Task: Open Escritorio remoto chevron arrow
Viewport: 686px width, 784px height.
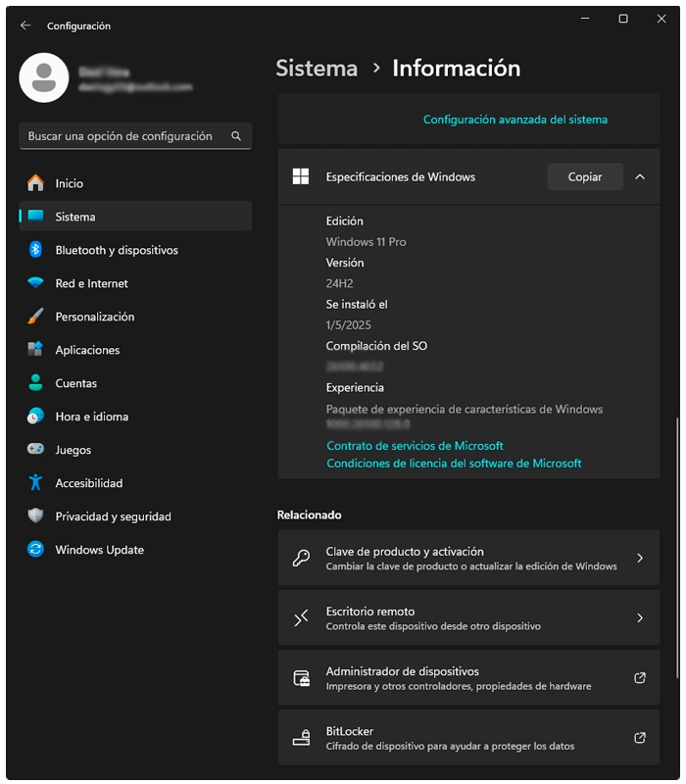Action: coord(640,618)
